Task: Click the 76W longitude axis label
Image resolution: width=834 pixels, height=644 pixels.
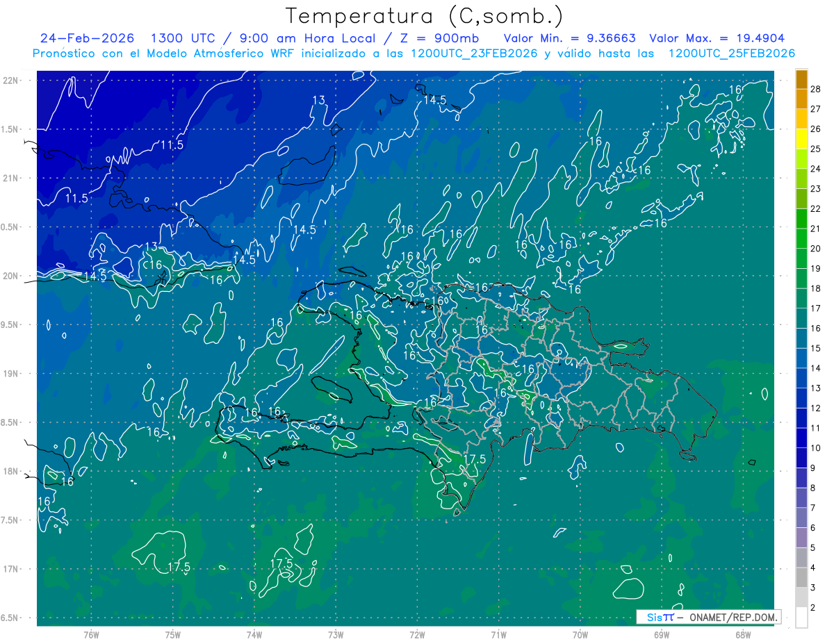Action: click(x=91, y=634)
